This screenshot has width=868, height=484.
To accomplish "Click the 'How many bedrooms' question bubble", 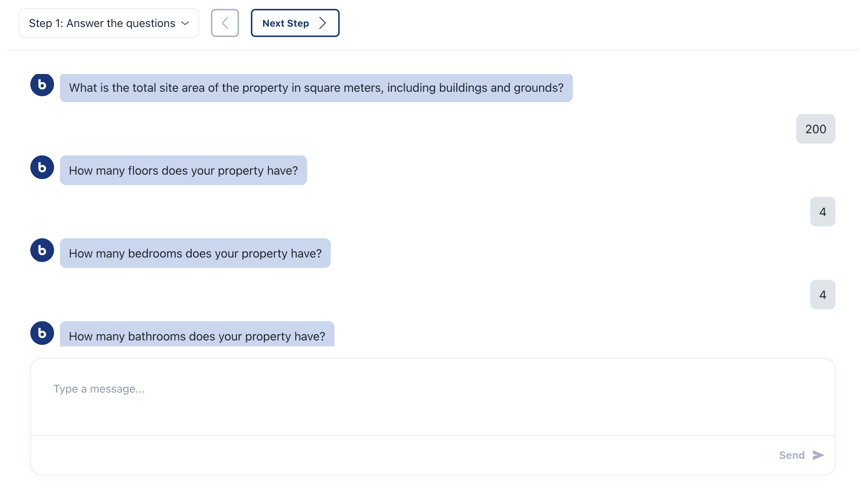I will (195, 253).
